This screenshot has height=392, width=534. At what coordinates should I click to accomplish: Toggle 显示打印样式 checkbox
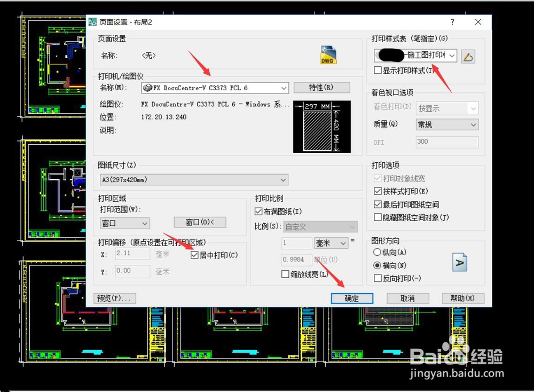coord(378,70)
